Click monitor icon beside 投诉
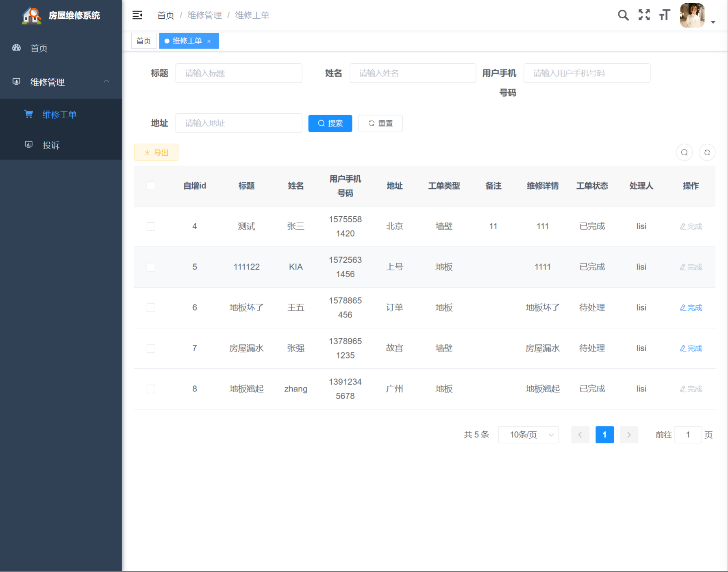The image size is (728, 572). pyautogui.click(x=28, y=145)
